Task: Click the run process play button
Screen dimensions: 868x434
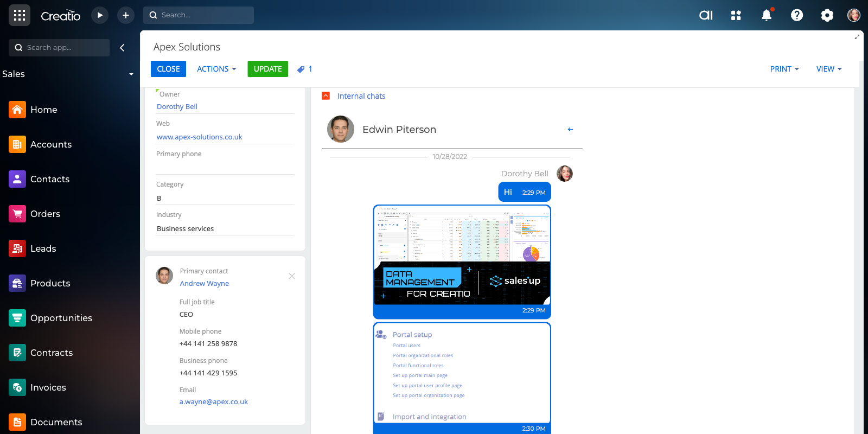Action: (100, 15)
